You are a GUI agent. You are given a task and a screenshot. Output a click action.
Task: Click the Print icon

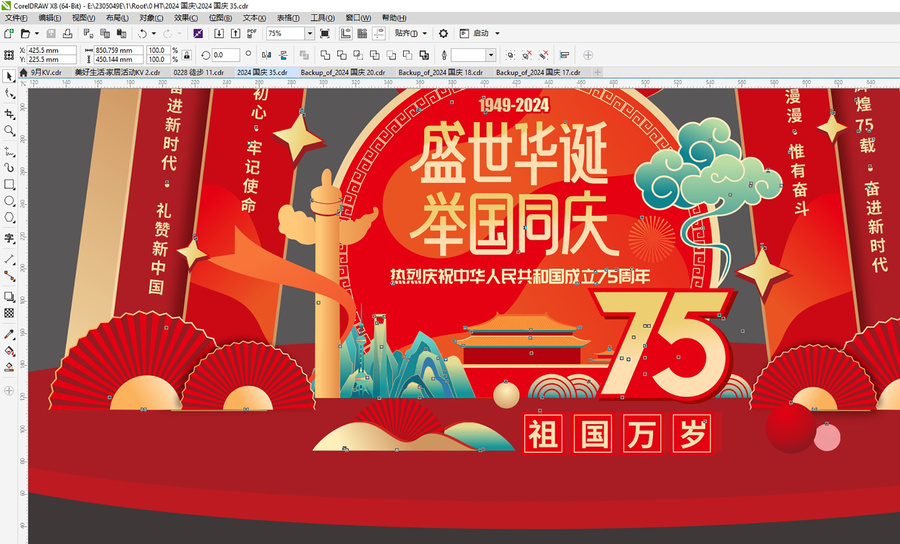click(x=67, y=33)
